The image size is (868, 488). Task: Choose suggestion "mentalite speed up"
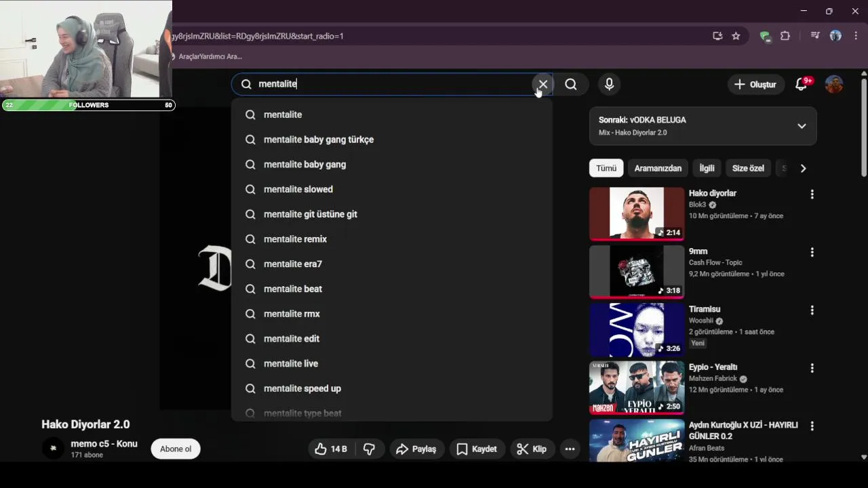(x=392, y=388)
